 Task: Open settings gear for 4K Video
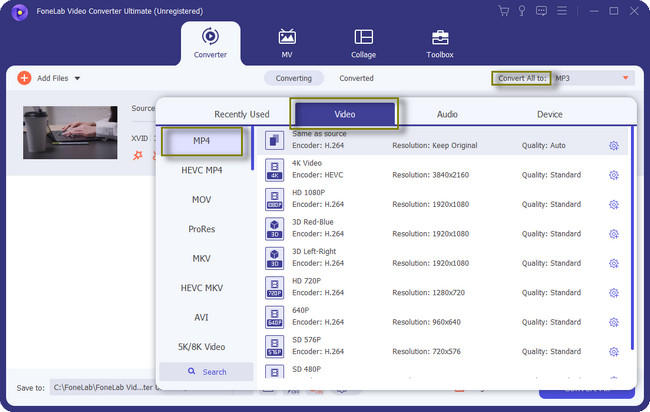pos(614,175)
